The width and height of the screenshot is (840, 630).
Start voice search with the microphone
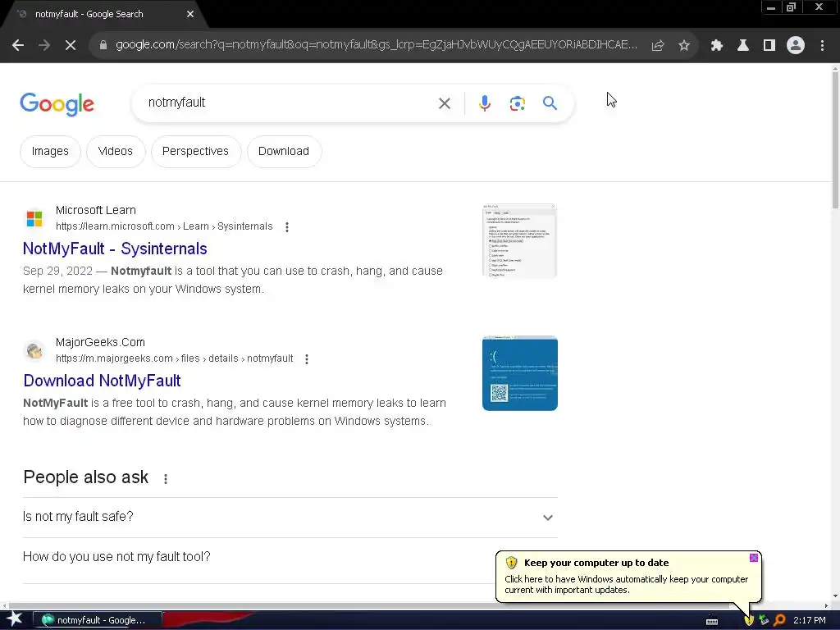point(484,103)
